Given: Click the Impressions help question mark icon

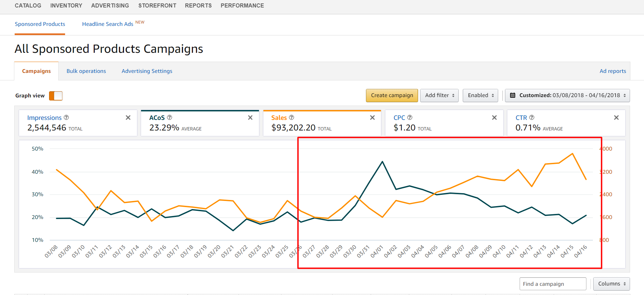Looking at the screenshot, I should [66, 118].
